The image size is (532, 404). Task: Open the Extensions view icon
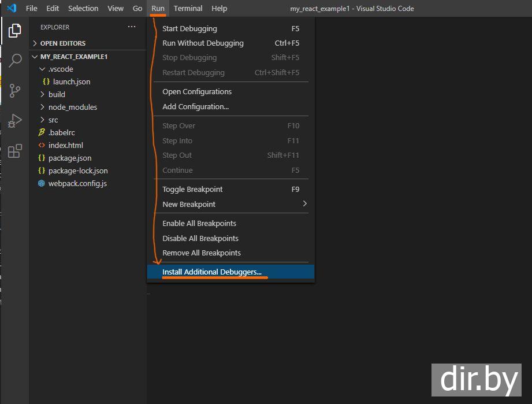(14, 151)
